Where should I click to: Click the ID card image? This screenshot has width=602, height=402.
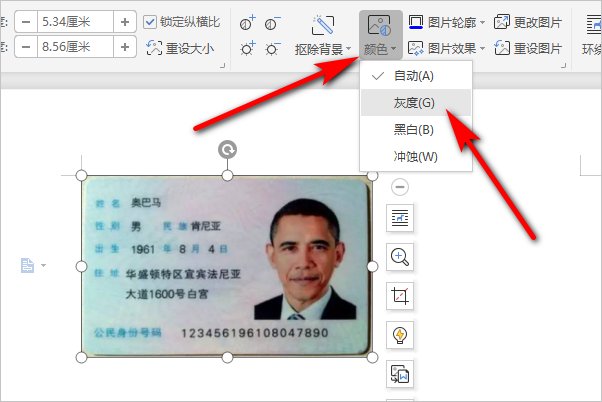click(227, 266)
